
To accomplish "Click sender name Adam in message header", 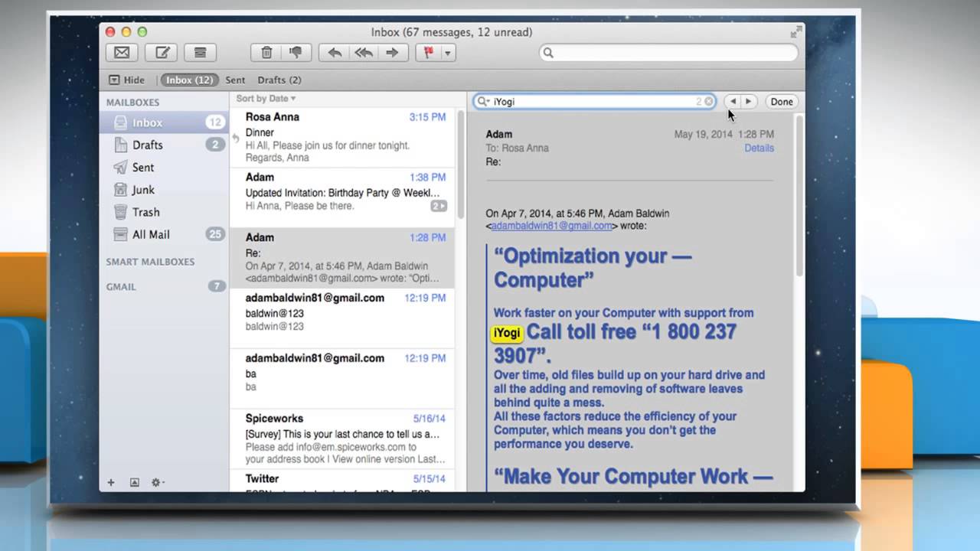I will click(x=499, y=134).
